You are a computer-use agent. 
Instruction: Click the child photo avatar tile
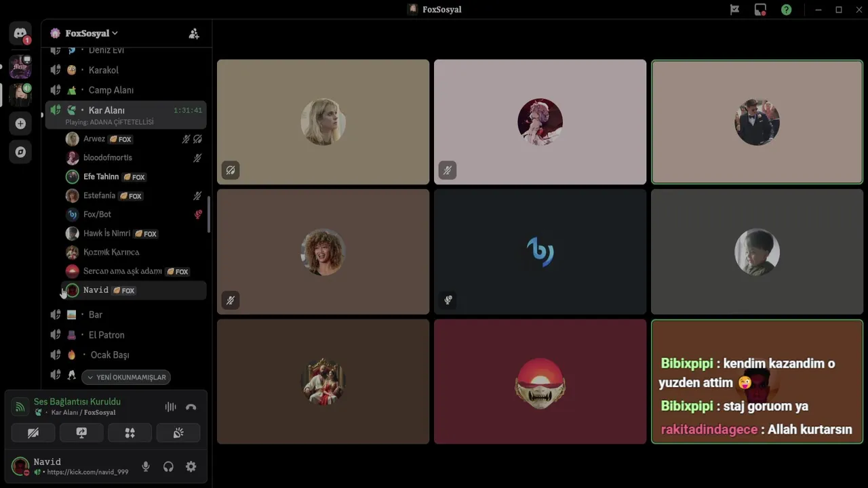tap(757, 251)
